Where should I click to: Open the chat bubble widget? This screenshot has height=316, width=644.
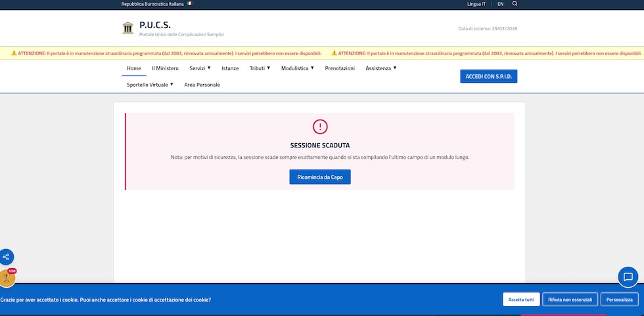[628, 277]
